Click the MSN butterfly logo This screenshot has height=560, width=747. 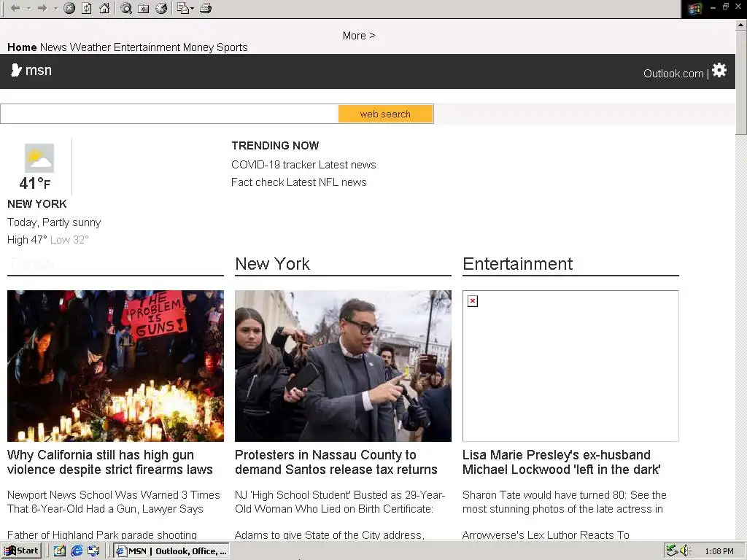16,70
